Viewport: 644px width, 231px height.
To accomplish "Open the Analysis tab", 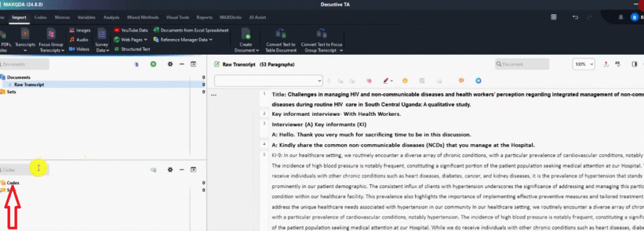I will (111, 17).
